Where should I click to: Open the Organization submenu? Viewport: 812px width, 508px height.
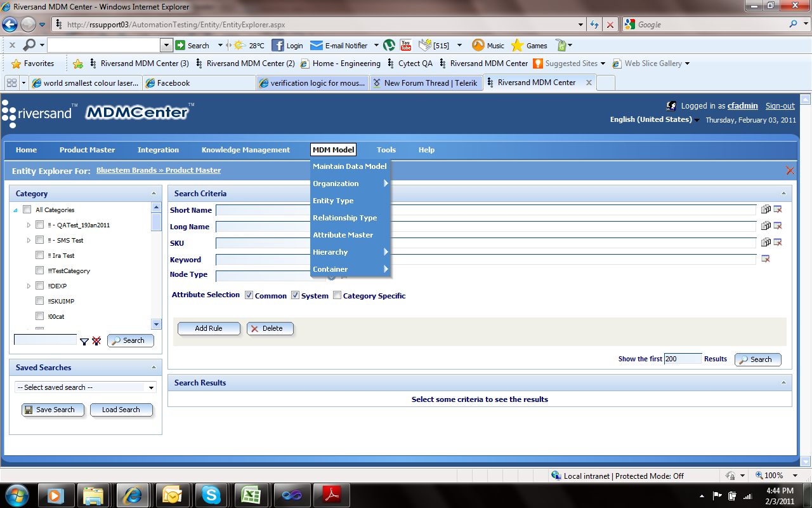click(x=351, y=184)
